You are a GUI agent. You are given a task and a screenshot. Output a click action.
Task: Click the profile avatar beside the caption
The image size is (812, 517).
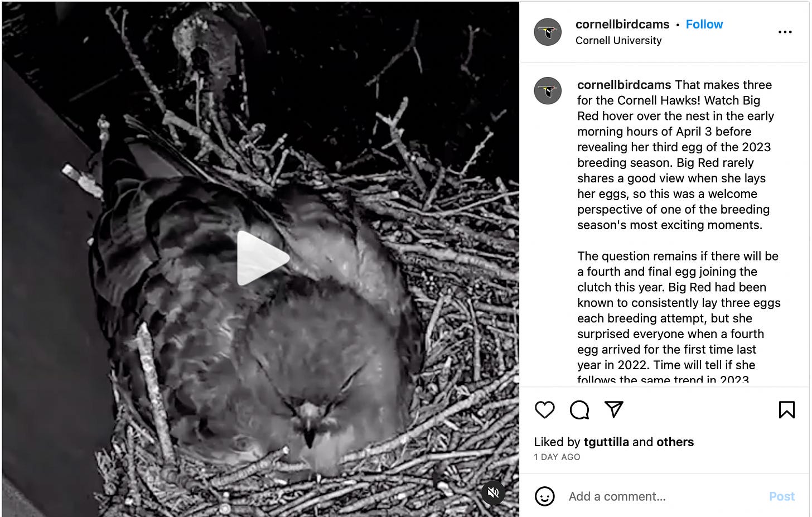coord(548,90)
